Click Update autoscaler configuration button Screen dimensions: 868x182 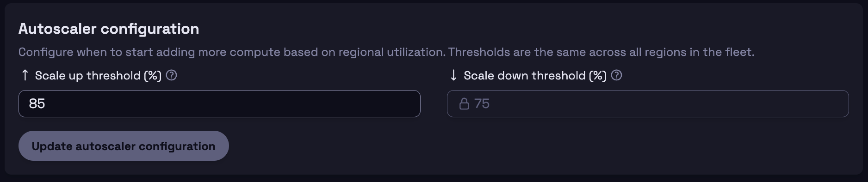point(124,146)
